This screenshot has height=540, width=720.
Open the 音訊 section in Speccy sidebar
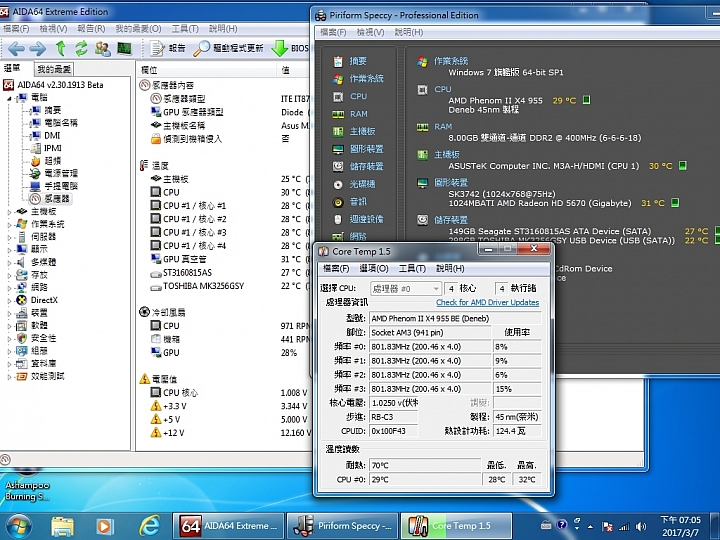(x=358, y=202)
